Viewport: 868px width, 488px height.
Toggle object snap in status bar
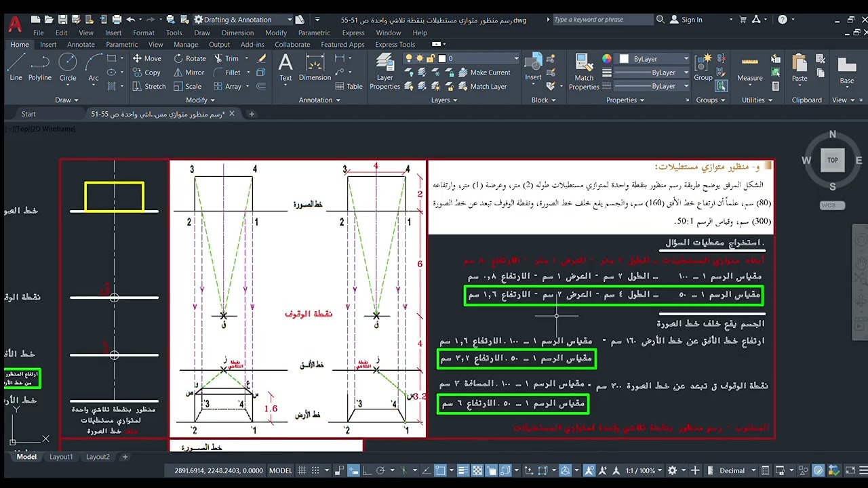click(x=441, y=470)
